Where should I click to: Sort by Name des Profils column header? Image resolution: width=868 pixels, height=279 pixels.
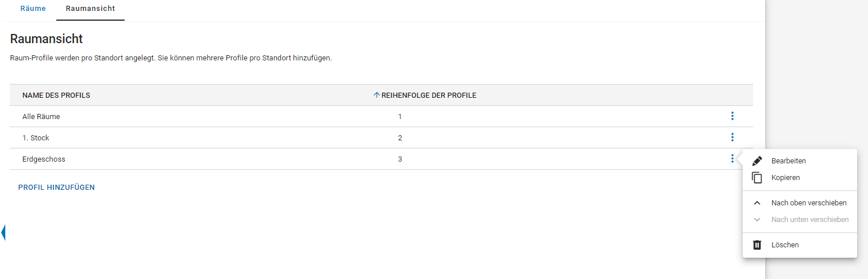tap(56, 95)
